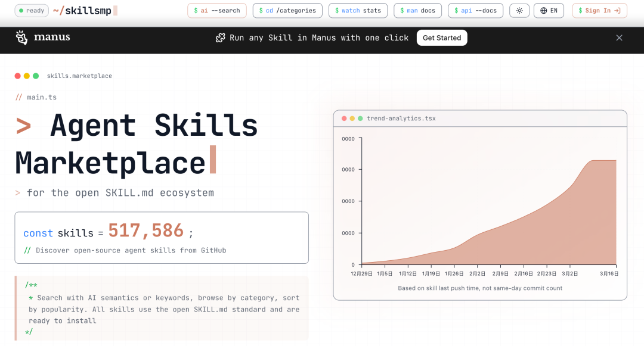This screenshot has height=346, width=644.
Task: Click the yellow dot beside skills.marketplace
Action: (x=27, y=76)
